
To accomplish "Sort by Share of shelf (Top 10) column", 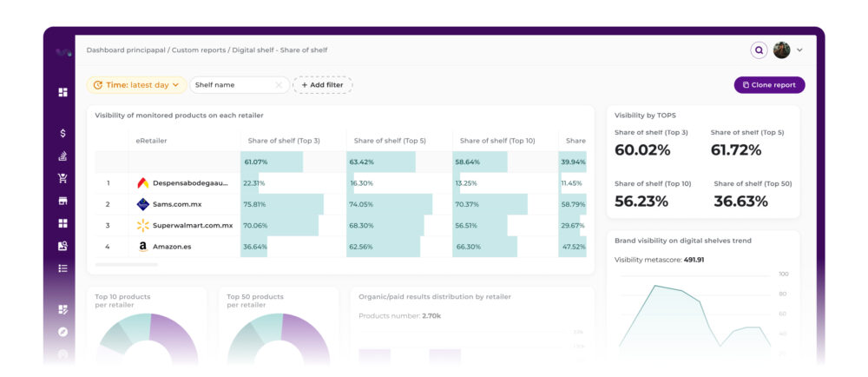I will pos(497,141).
